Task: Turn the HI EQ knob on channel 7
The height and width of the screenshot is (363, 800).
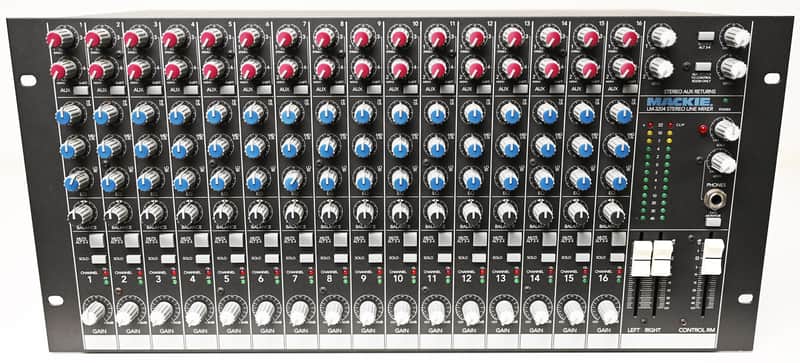Action: point(289,113)
